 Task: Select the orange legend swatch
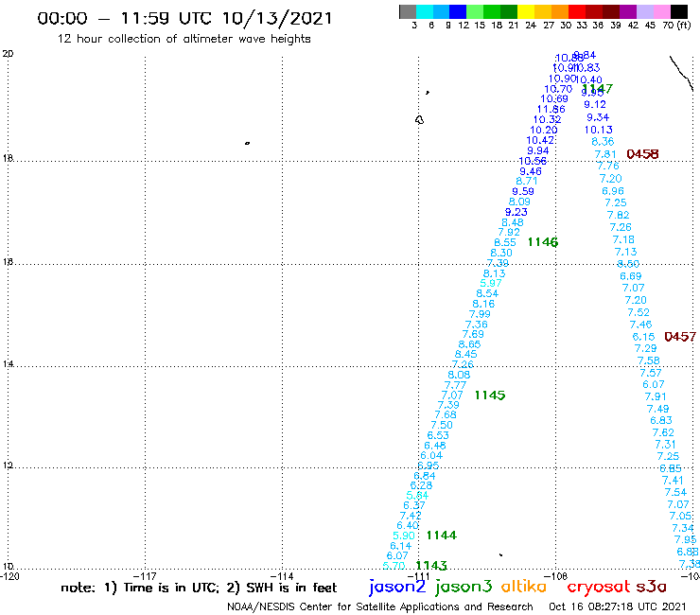pos(559,11)
